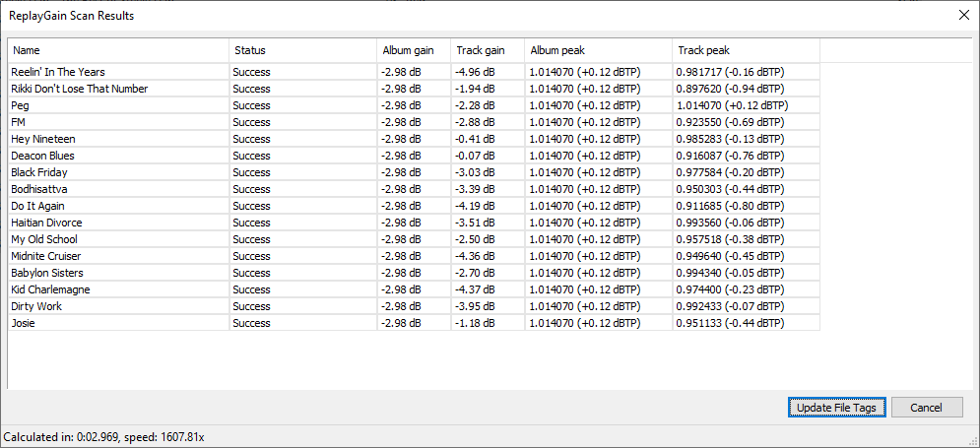Select the Josie track row
The image size is (980, 448).
[414, 323]
